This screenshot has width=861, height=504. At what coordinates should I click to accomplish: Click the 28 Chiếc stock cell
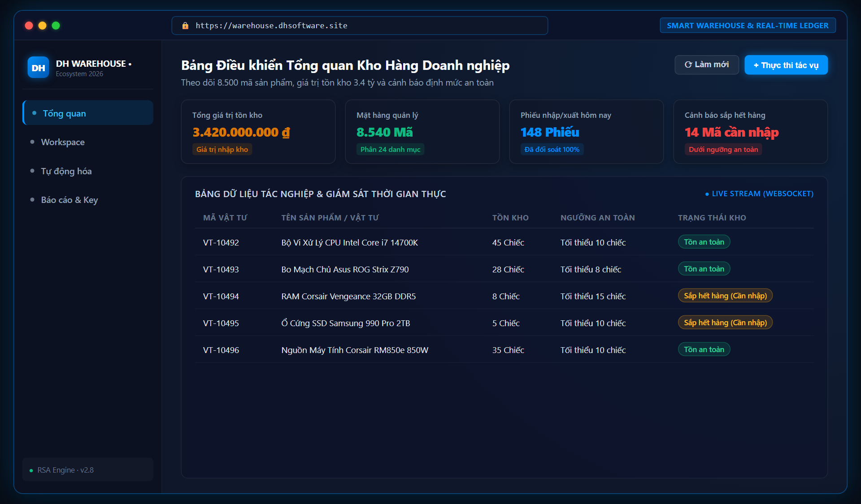(508, 269)
